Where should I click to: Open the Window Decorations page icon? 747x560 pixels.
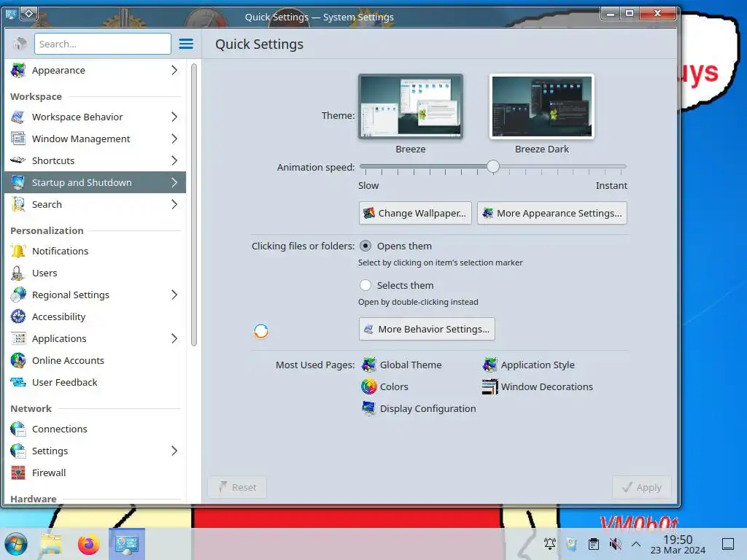click(x=489, y=386)
